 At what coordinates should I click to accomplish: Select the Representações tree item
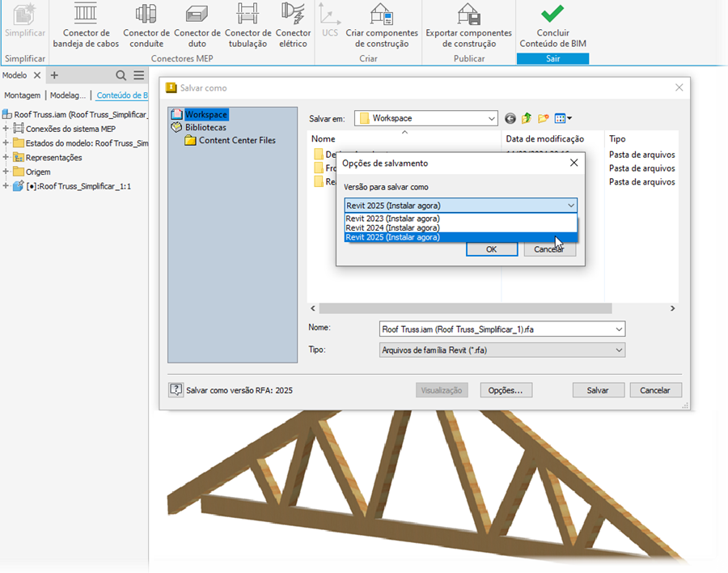[x=53, y=158]
